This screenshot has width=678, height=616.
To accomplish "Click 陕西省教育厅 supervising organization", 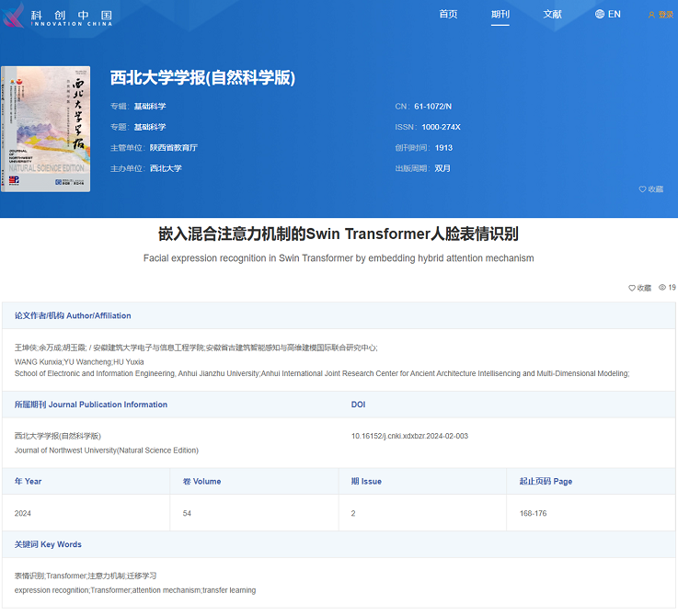I will (x=173, y=147).
